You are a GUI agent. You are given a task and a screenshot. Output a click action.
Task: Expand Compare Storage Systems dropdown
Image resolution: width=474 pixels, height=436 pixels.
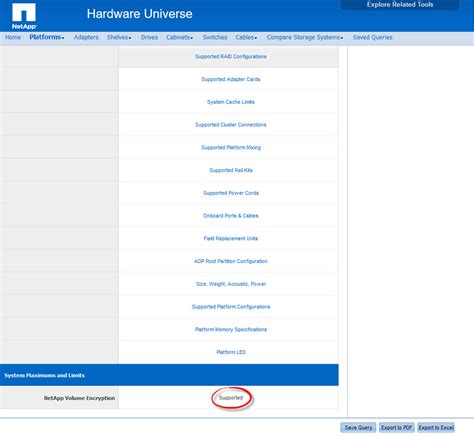click(305, 37)
